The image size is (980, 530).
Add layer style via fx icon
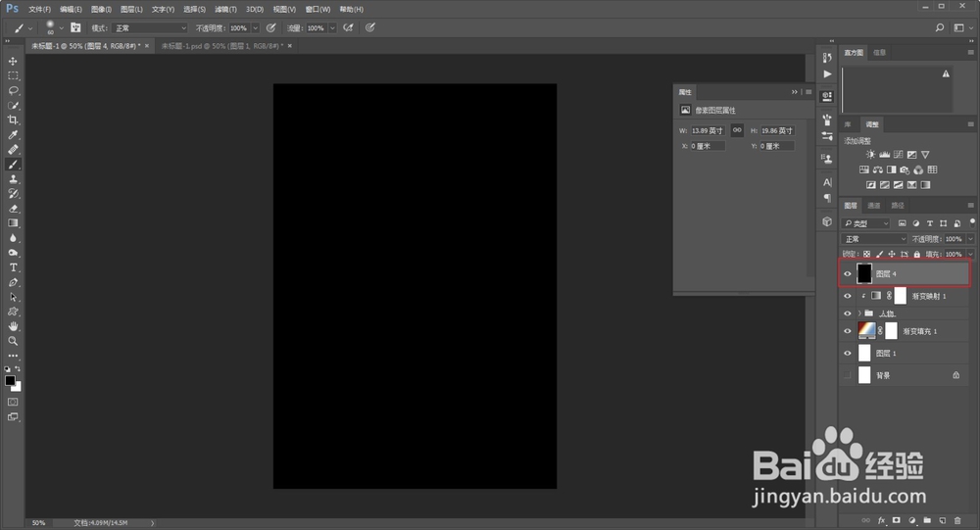point(881,520)
